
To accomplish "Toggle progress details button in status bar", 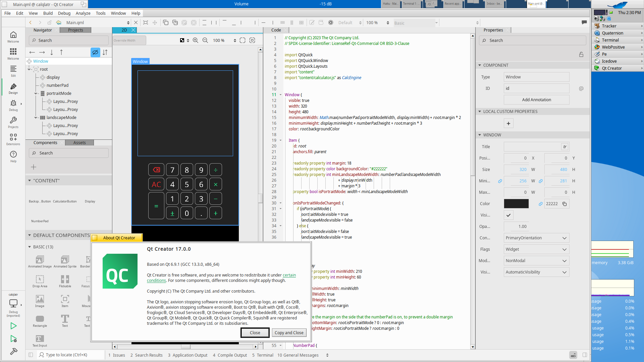I will click(573, 355).
